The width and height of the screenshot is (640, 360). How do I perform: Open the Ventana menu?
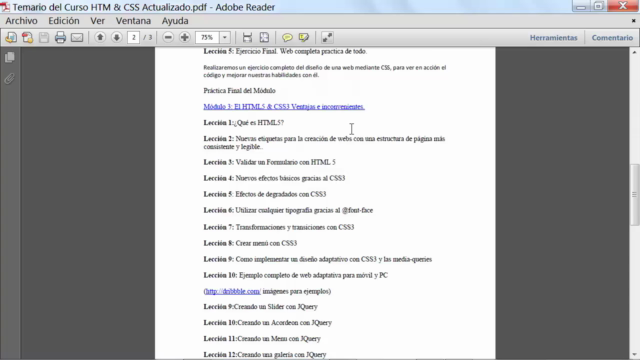133,21
